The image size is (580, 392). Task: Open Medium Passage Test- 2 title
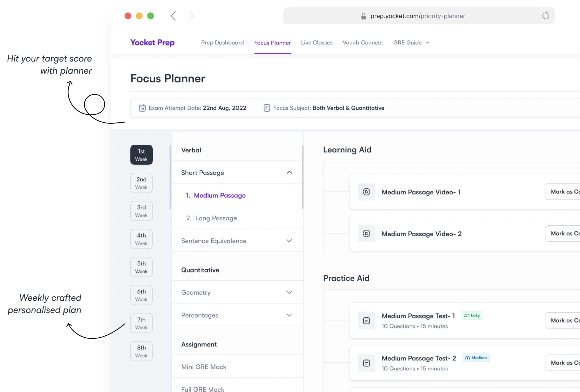[419, 358]
